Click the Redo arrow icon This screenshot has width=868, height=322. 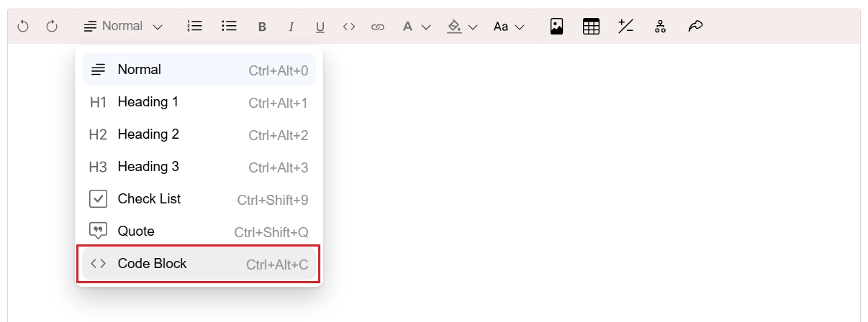pos(52,27)
